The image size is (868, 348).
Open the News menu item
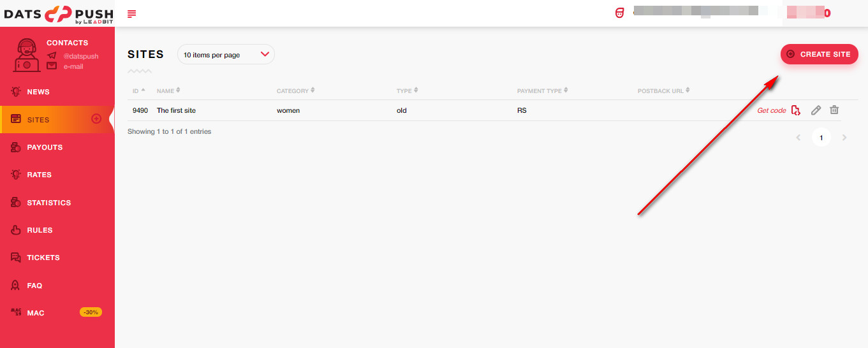click(38, 92)
